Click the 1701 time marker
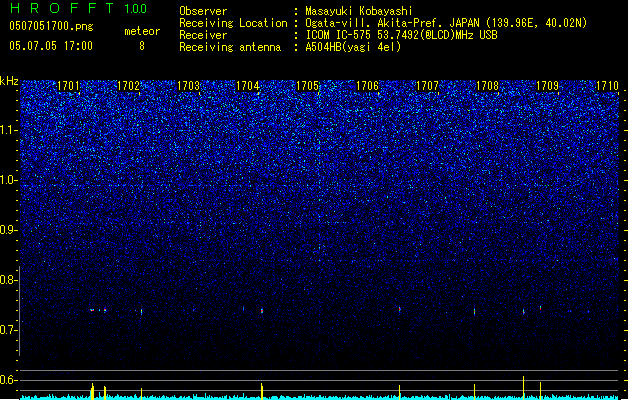 tap(69, 86)
